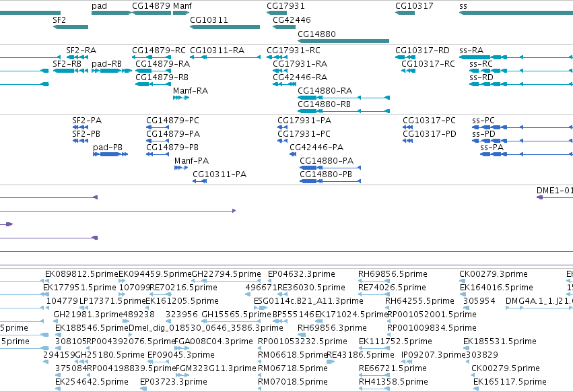Select transcript CG10317-RD

point(405,57)
